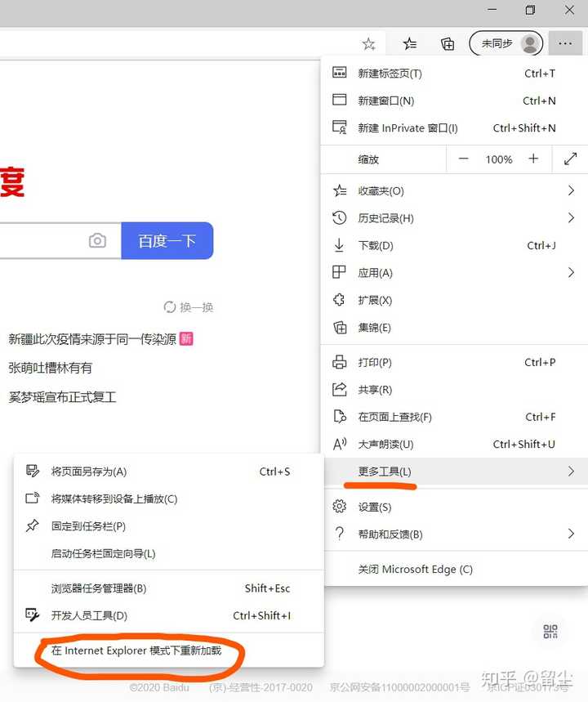The height and width of the screenshot is (702, 588).
Task: Choose 关闭 Microsoft Edge (C)
Action: [454, 570]
